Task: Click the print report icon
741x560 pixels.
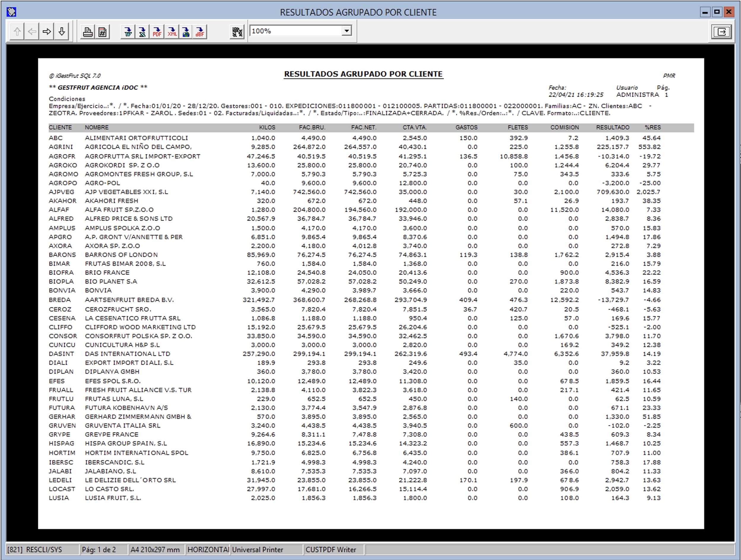Action: (x=88, y=32)
